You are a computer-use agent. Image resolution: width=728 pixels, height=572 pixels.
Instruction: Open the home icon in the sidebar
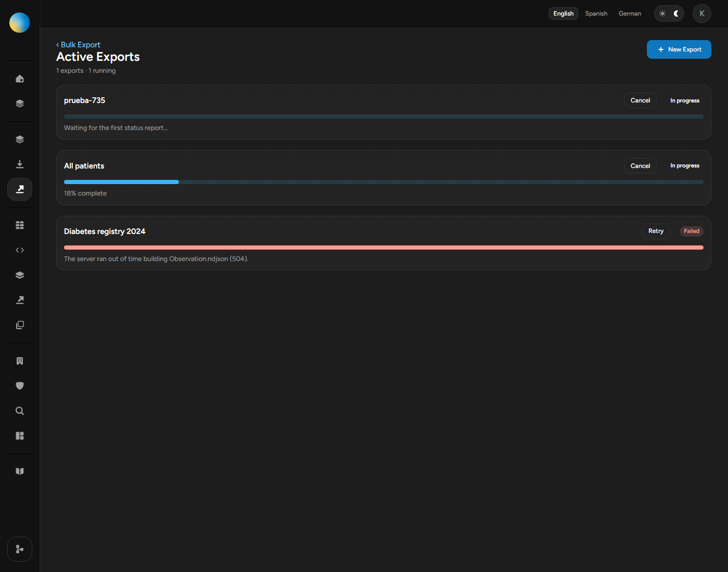(x=20, y=79)
